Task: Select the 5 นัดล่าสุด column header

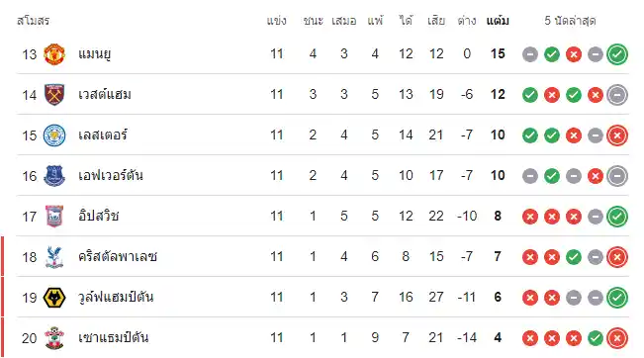Action: (570, 21)
